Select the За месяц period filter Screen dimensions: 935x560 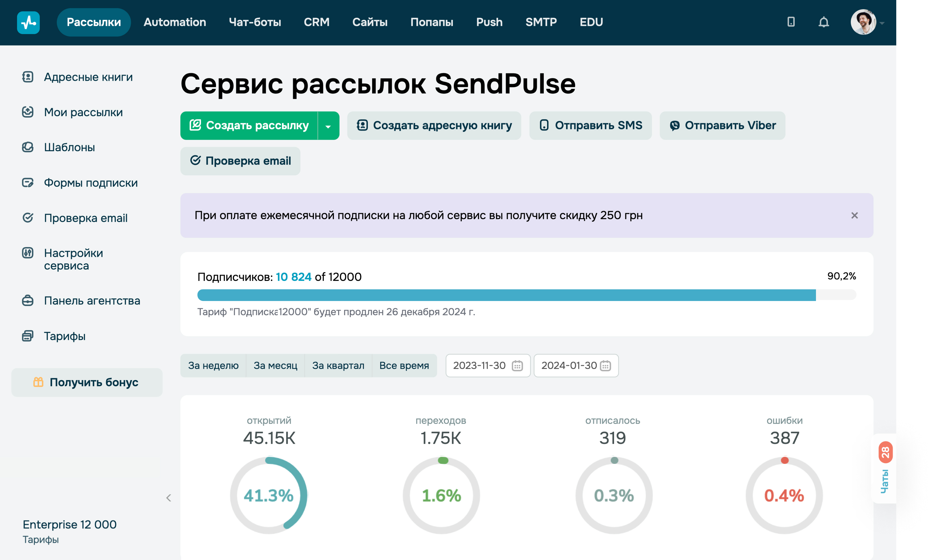275,366
